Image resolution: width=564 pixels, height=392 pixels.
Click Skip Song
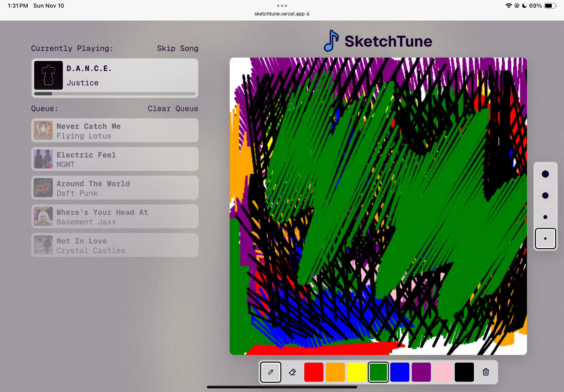pos(178,48)
